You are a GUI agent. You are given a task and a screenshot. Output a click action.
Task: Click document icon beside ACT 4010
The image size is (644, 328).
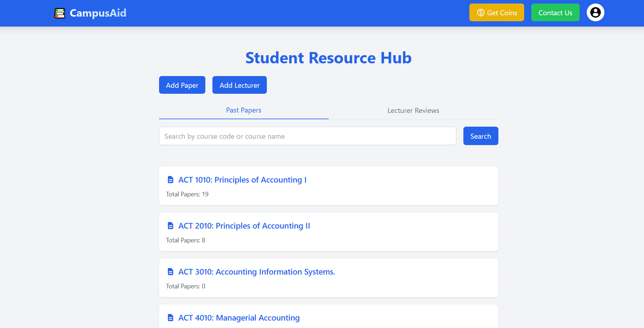click(170, 318)
